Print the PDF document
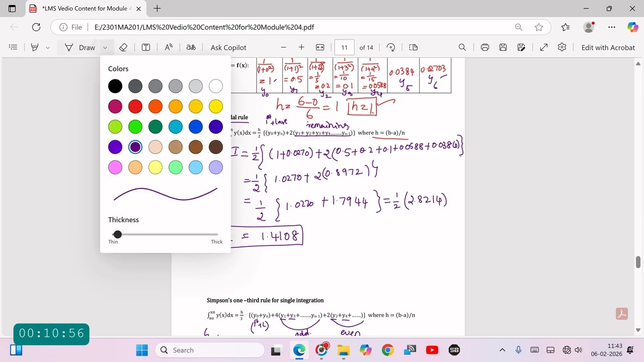 tap(485, 47)
